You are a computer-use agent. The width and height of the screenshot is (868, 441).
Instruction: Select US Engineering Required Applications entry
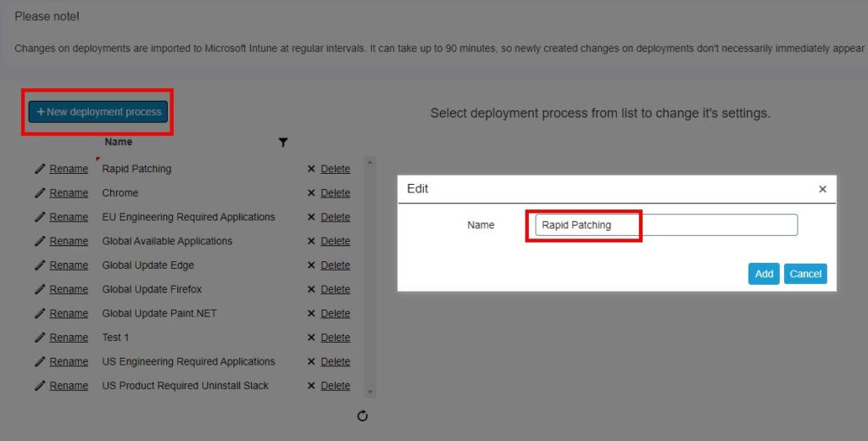tap(188, 361)
